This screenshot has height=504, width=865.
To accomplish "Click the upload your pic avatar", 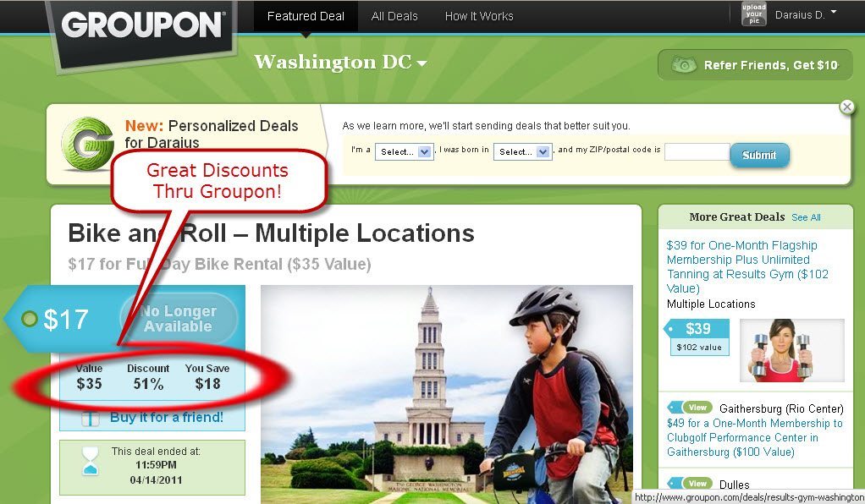I will click(753, 14).
